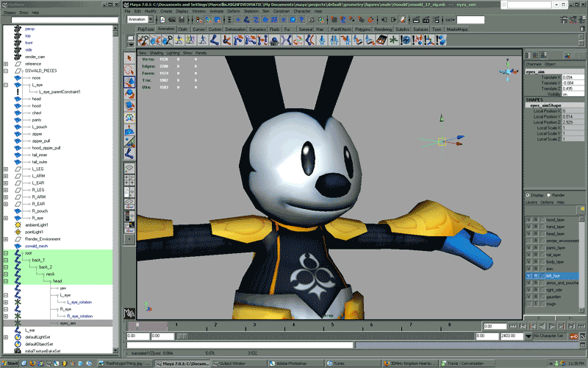Screen dimensions: 588x368
Task: Toggle visibility V box of head_layer
Action: (x=528, y=233)
